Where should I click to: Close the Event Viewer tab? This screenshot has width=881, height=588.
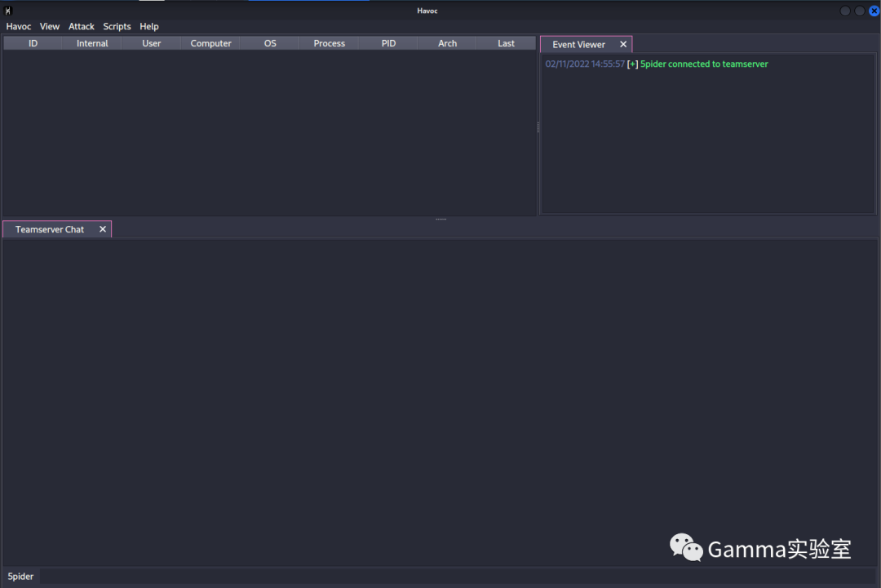(x=623, y=44)
